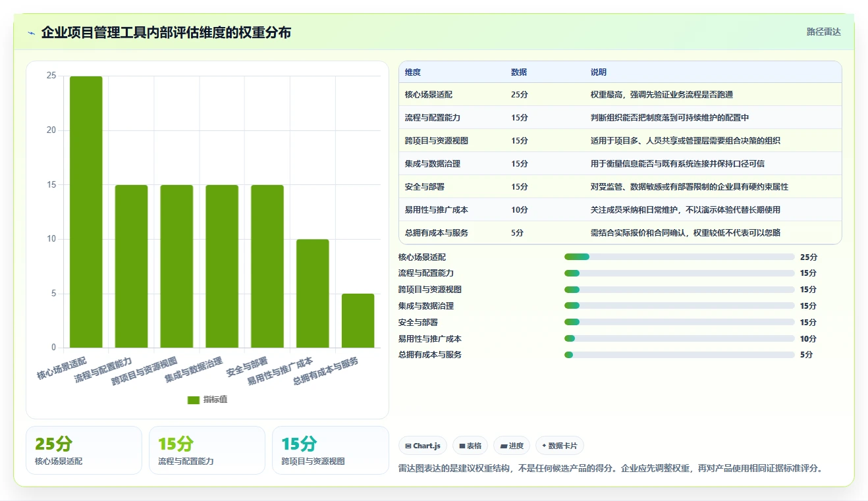Click 流程与配置能力 cell in the table
Viewport: 868px width, 501px height.
coord(433,118)
